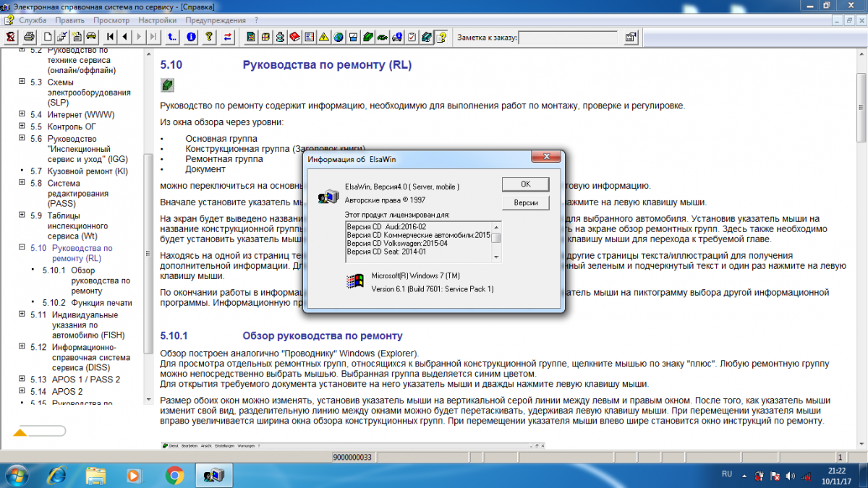Collapse the 5.10 Руководства по ремонту node

22,248
